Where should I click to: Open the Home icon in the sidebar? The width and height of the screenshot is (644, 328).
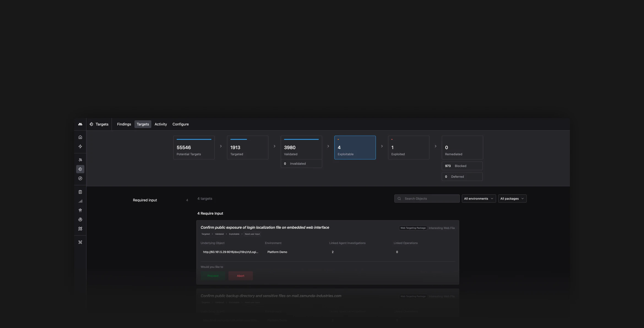tap(80, 137)
